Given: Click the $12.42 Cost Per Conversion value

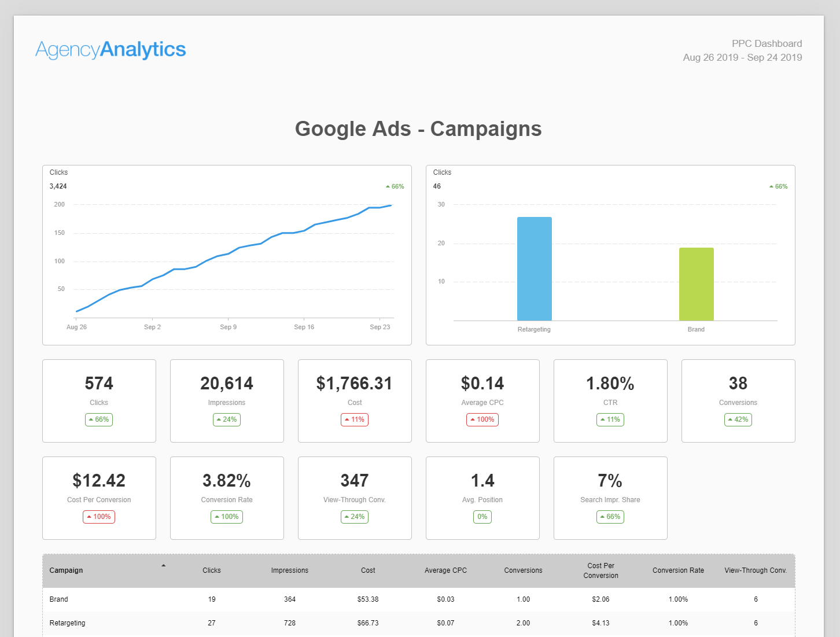Looking at the screenshot, I should (99, 481).
